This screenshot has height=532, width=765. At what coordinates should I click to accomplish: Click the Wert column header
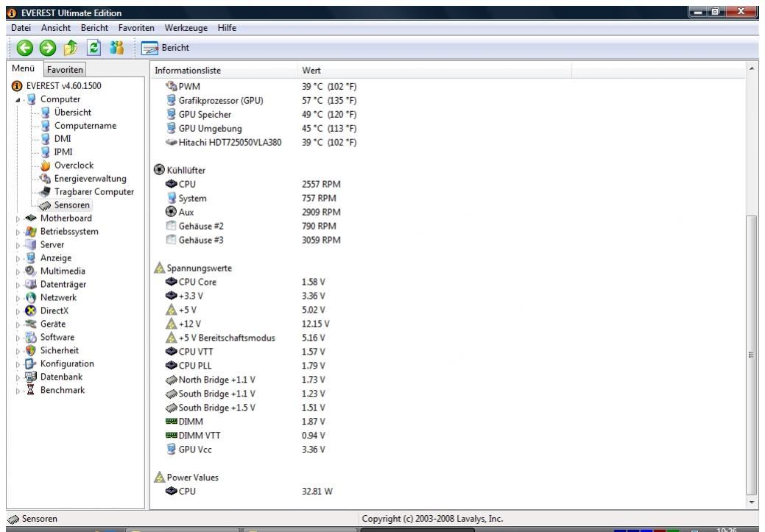tap(434, 70)
